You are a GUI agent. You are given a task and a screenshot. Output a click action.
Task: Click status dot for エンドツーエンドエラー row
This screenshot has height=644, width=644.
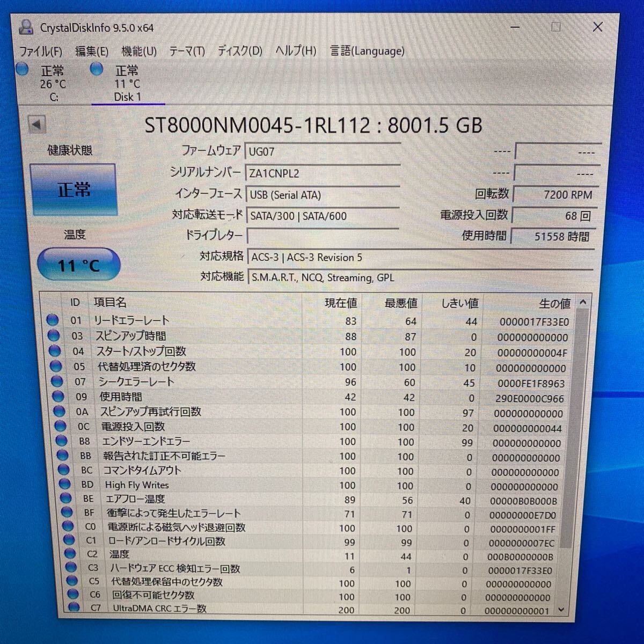[x=62, y=441]
